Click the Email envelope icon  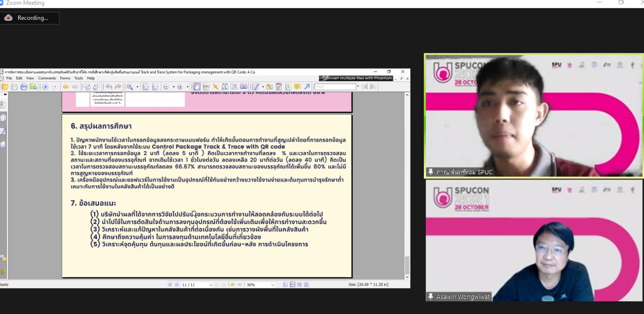[33, 87]
